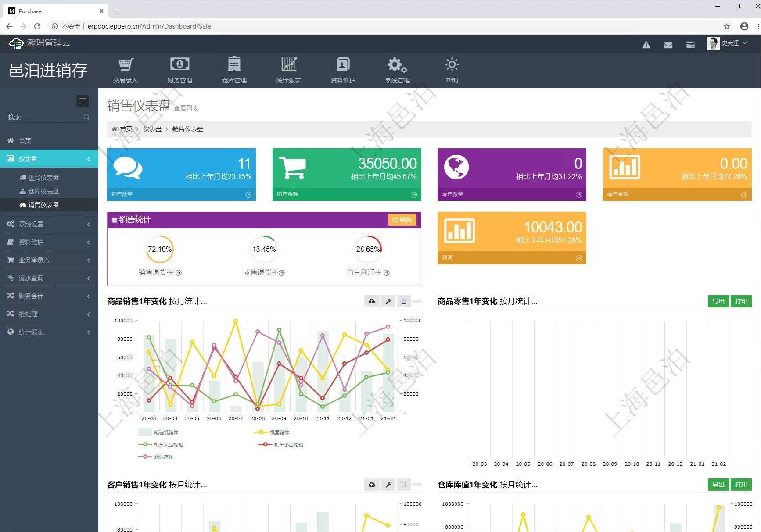Viewport: 761px width, 532px height.
Task: Open the 仓库管理 building icon
Action: [x=234, y=64]
